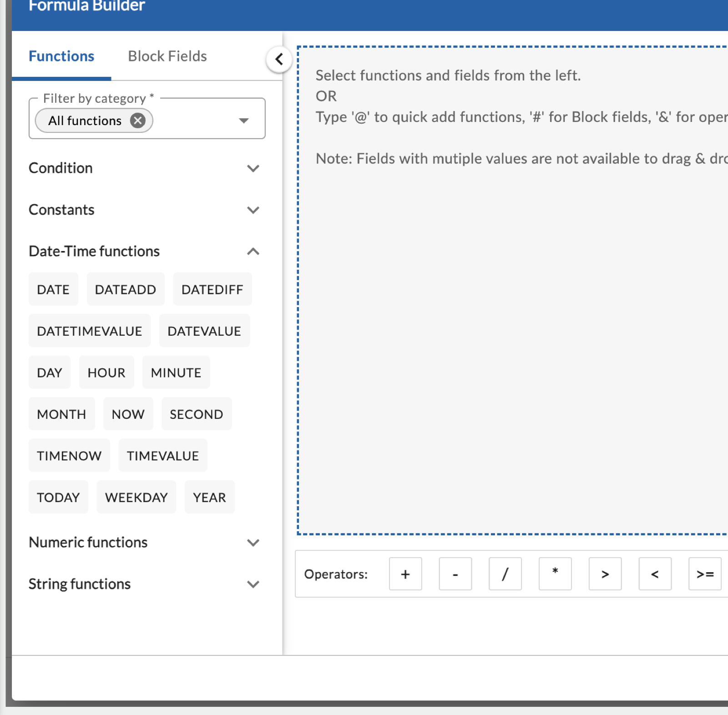The height and width of the screenshot is (715, 728).
Task: Add the greater-than-or-equal operator
Action: pyautogui.click(x=705, y=574)
